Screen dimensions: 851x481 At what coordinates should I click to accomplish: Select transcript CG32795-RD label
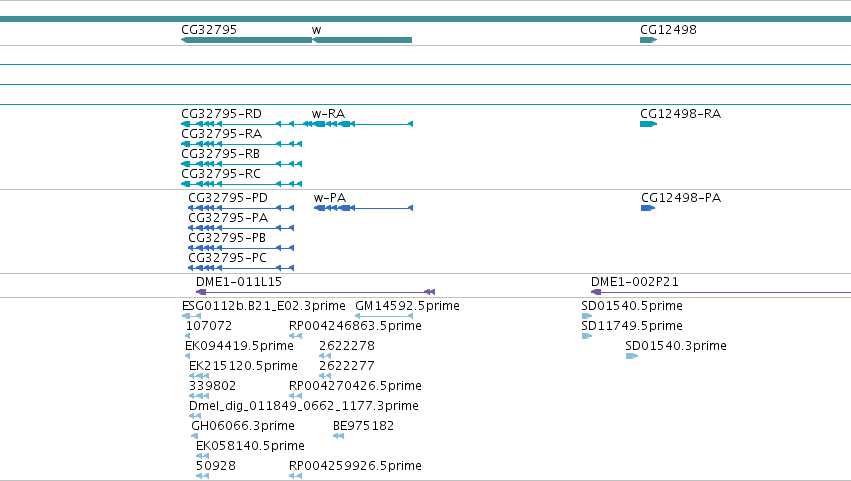(221, 114)
